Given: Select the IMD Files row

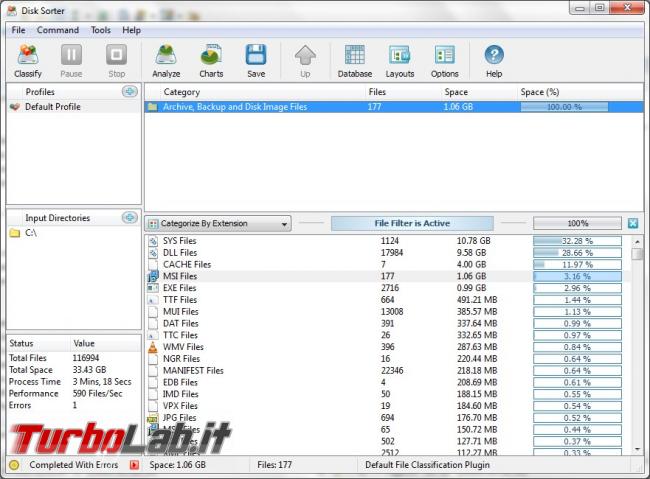Looking at the screenshot, I should point(386,394).
